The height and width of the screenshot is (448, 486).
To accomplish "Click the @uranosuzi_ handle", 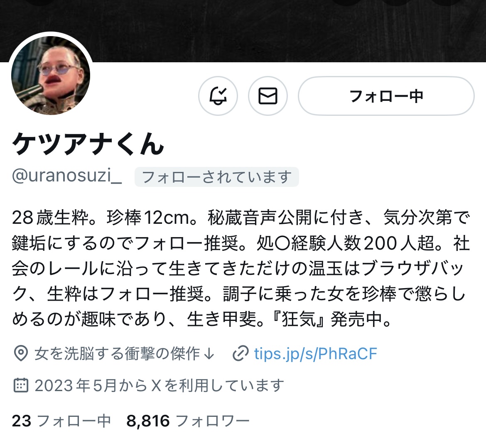I will tap(67, 176).
